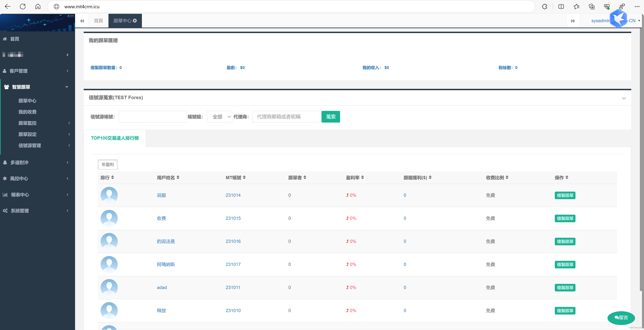Open 我的收費 in the sidebar

tap(27, 112)
